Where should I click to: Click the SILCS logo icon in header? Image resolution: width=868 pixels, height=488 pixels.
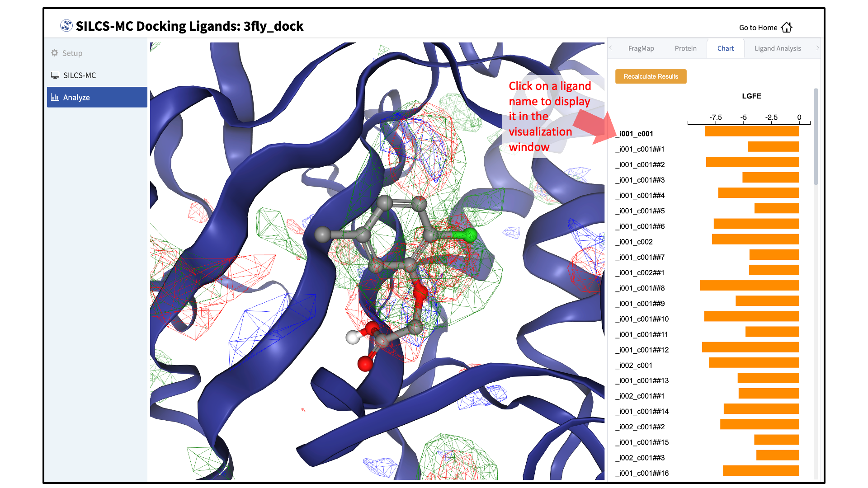pyautogui.click(x=66, y=26)
